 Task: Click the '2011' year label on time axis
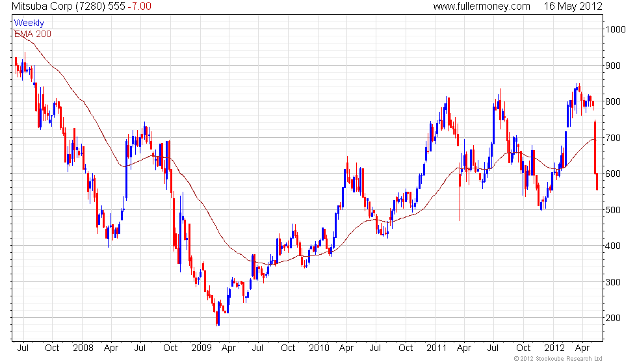[437, 348]
